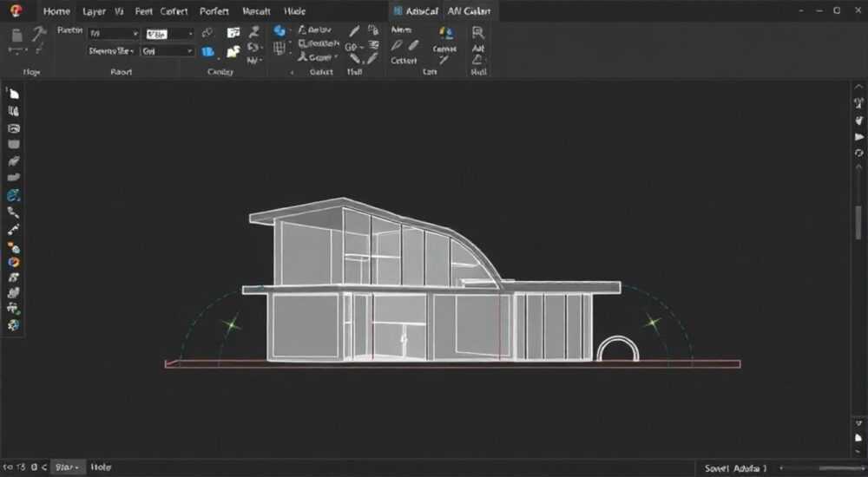Select the circular arch beside the house model
This screenshot has width=868, height=477.
click(618, 349)
